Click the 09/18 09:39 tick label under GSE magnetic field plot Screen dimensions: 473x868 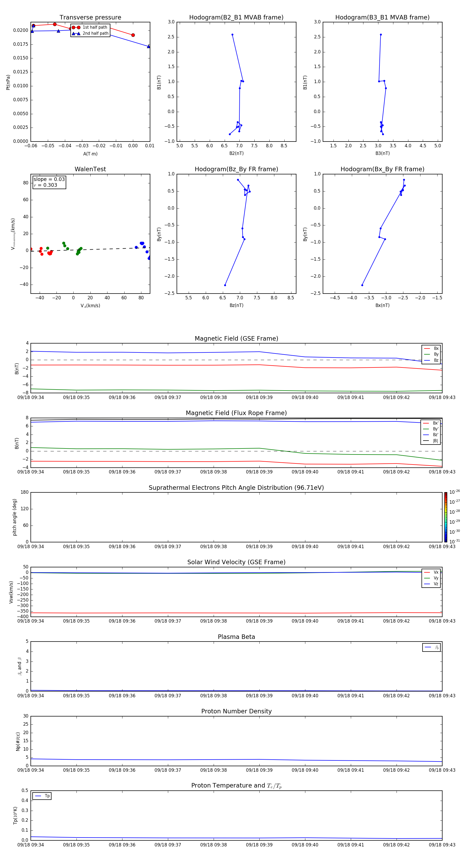259,398
